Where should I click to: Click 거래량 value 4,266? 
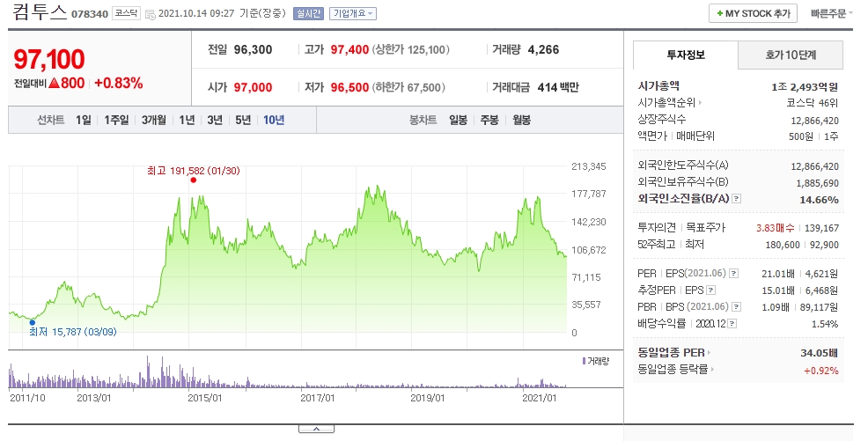(544, 50)
